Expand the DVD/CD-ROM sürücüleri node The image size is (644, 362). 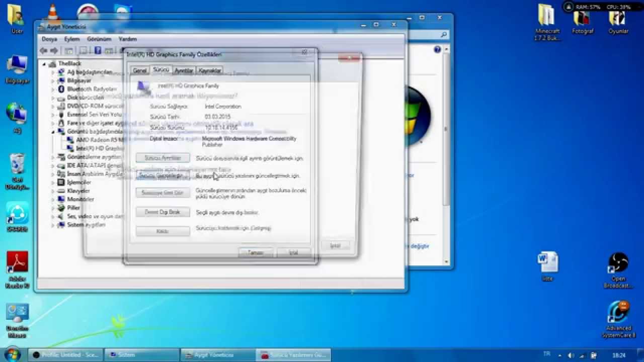point(53,106)
